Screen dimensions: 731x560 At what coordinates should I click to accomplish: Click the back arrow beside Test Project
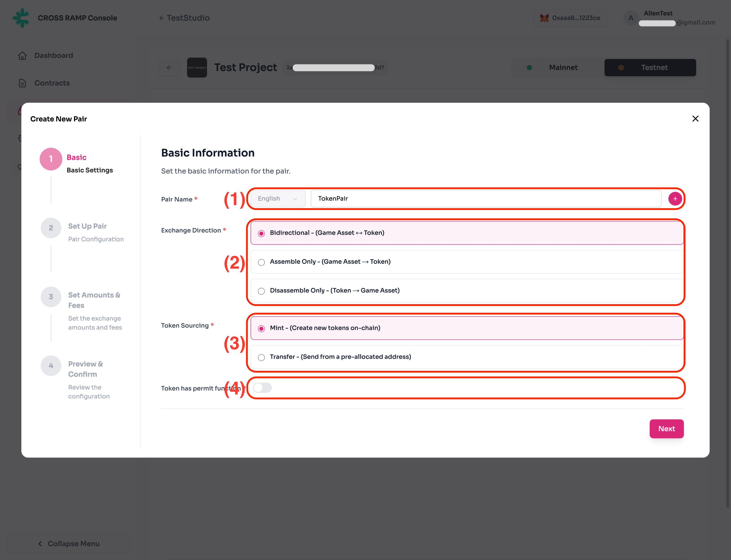click(x=169, y=68)
